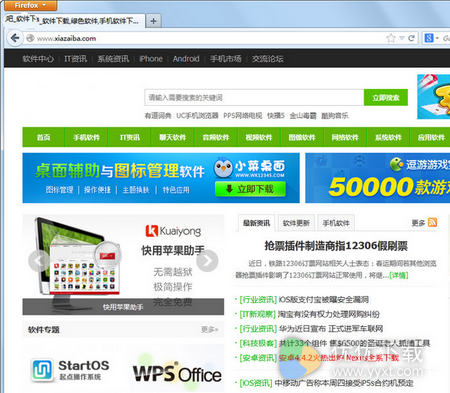Open the 有道词典 hot keyword link
450x393 pixels.
(158, 116)
